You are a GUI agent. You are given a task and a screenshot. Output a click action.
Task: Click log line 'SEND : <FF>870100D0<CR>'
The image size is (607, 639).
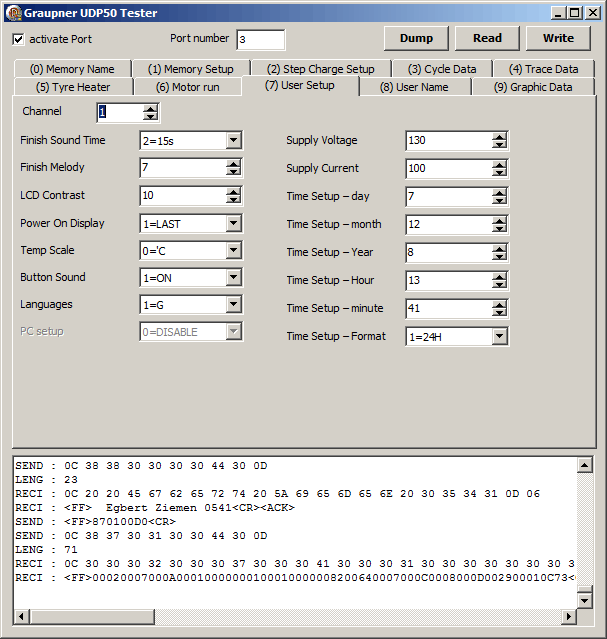coord(95,522)
